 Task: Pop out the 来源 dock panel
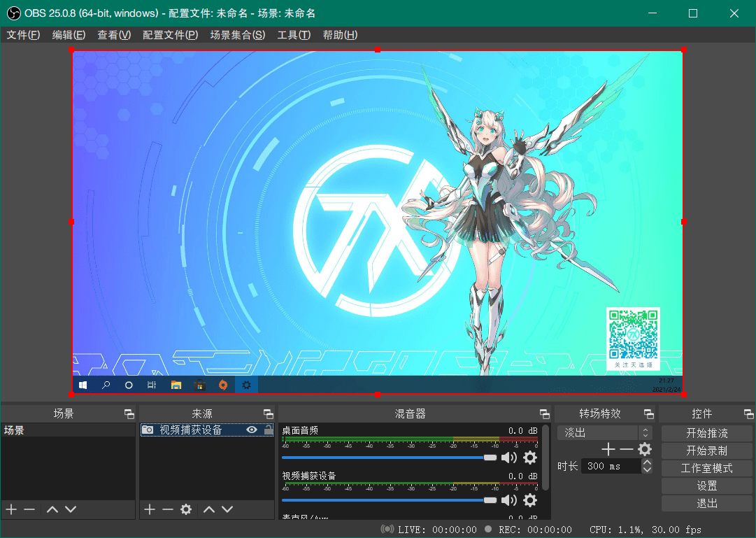[x=269, y=414]
